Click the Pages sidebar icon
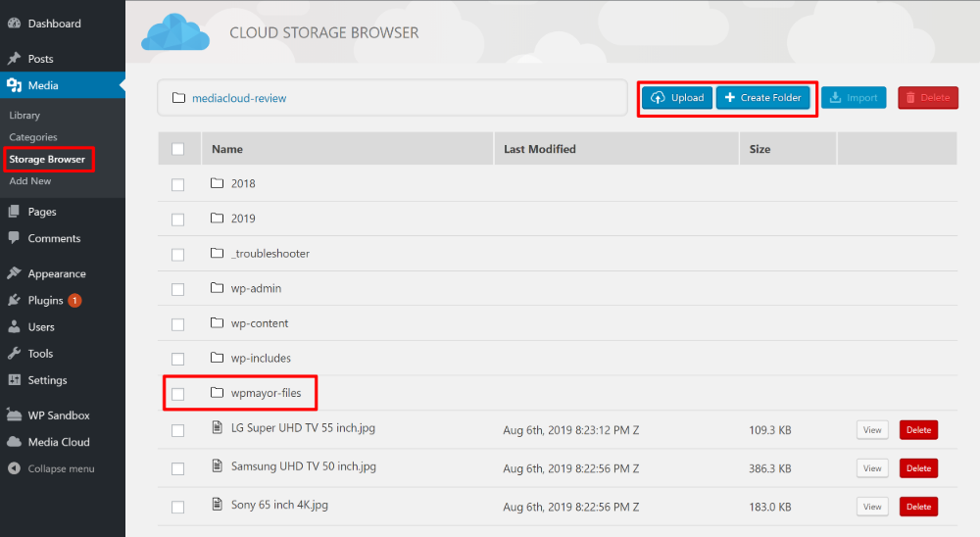 pyautogui.click(x=14, y=212)
